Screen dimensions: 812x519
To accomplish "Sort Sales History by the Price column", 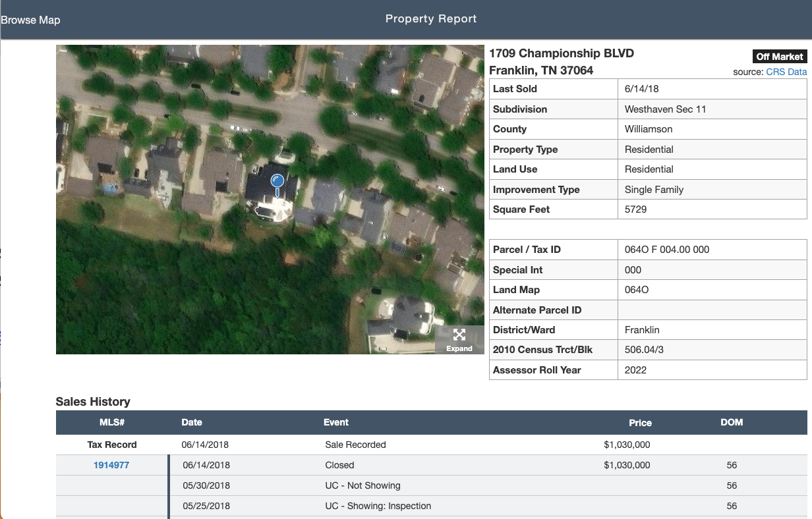I will 640,422.
